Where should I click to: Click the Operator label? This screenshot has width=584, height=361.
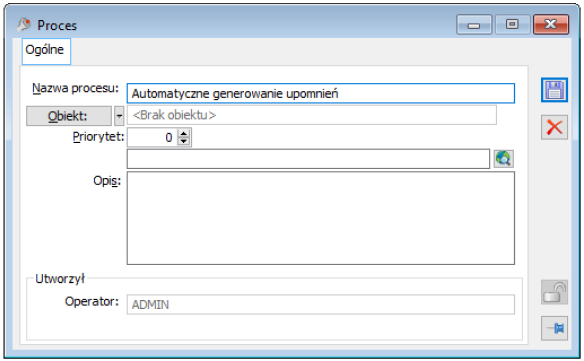coord(92,301)
